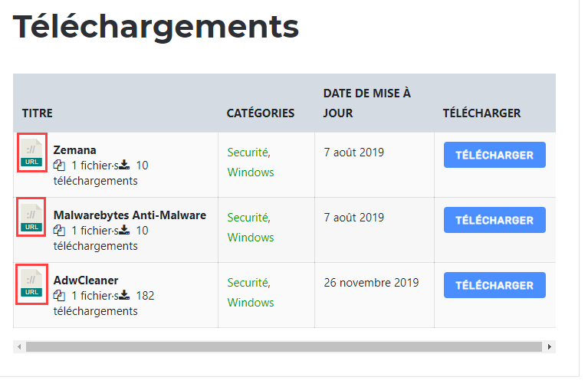Click the download count icon under Zemana

point(124,166)
